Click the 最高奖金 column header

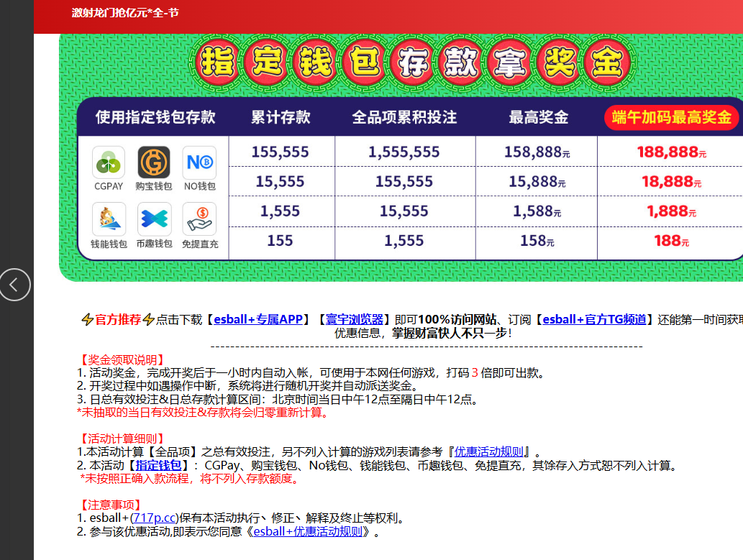[538, 117]
